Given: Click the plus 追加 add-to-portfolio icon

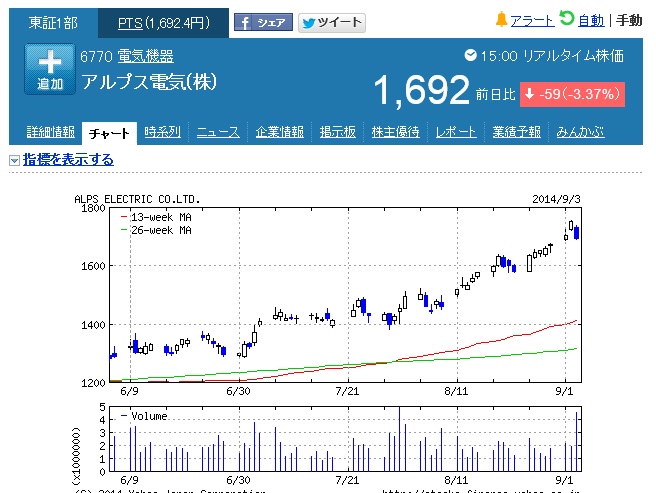Looking at the screenshot, I should tap(50, 70).
